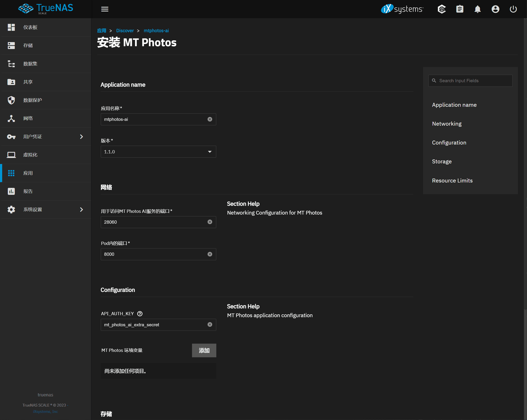This screenshot has width=527, height=420.
Task: Click the 系统设置 gear icon
Action: (x=11, y=210)
